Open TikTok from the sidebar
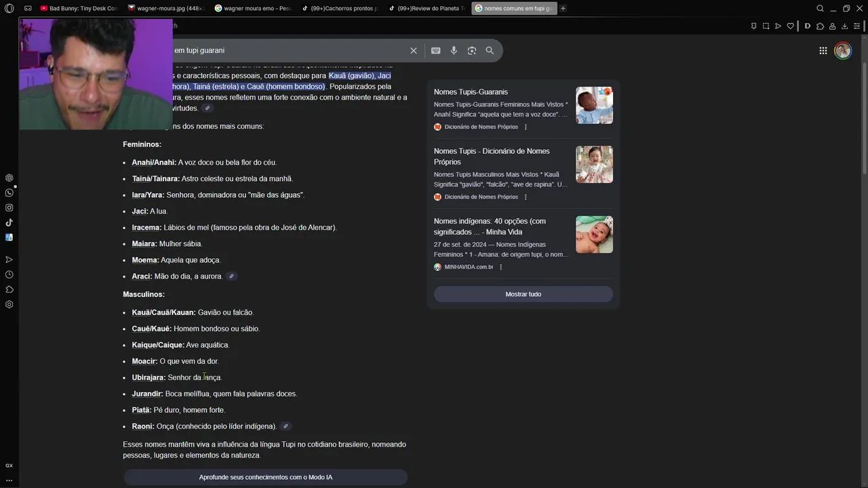 click(9, 222)
